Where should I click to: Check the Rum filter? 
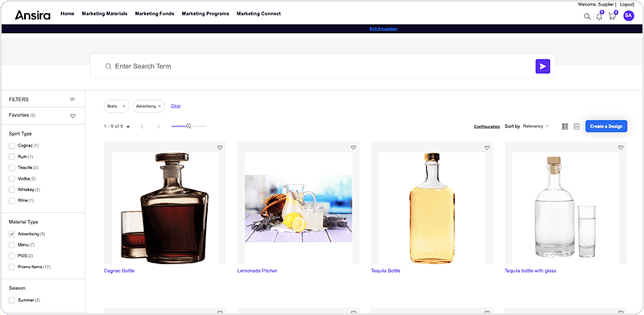12,156
